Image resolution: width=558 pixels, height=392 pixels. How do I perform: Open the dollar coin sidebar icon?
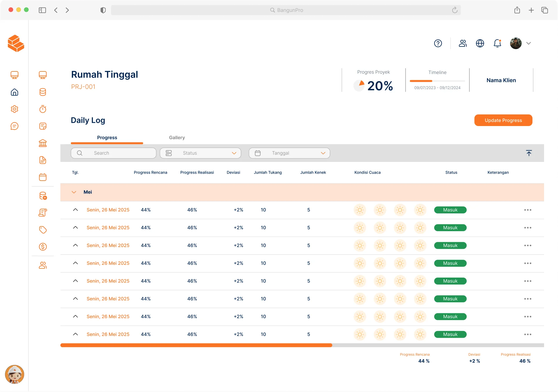pyautogui.click(x=43, y=247)
